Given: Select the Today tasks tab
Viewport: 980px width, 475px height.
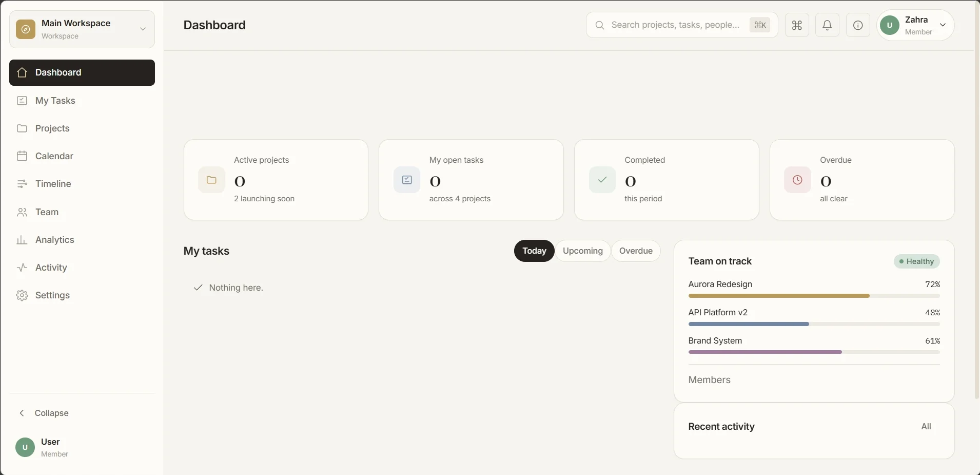Looking at the screenshot, I should click(534, 251).
